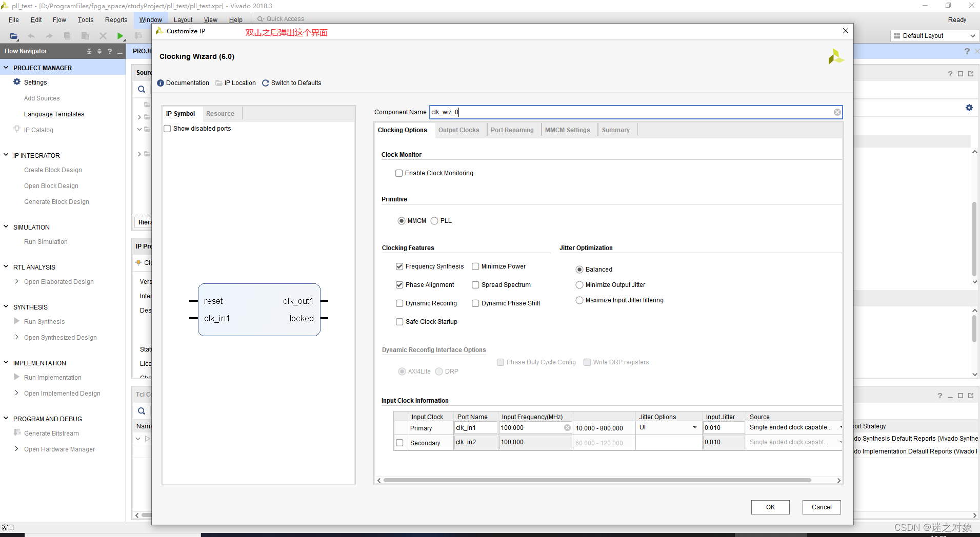Image resolution: width=980 pixels, height=537 pixels.
Task: Click the Paste icon in main toolbar
Action: (85, 36)
